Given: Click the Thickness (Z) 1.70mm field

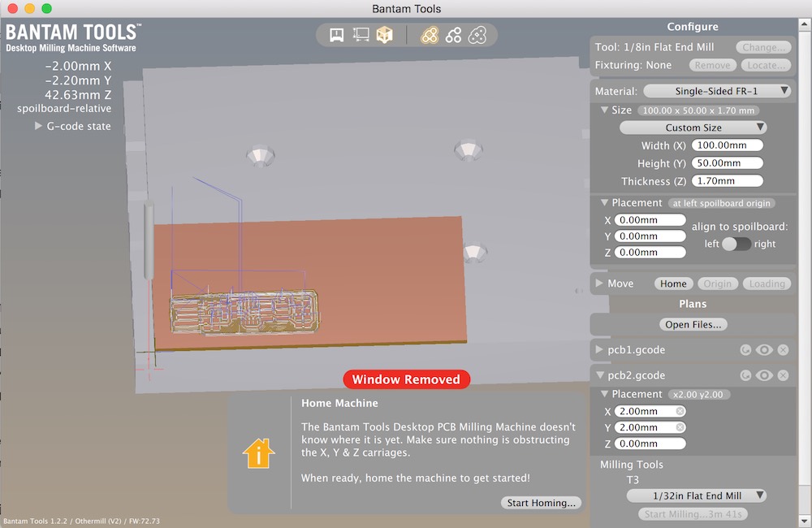Looking at the screenshot, I should [x=727, y=181].
